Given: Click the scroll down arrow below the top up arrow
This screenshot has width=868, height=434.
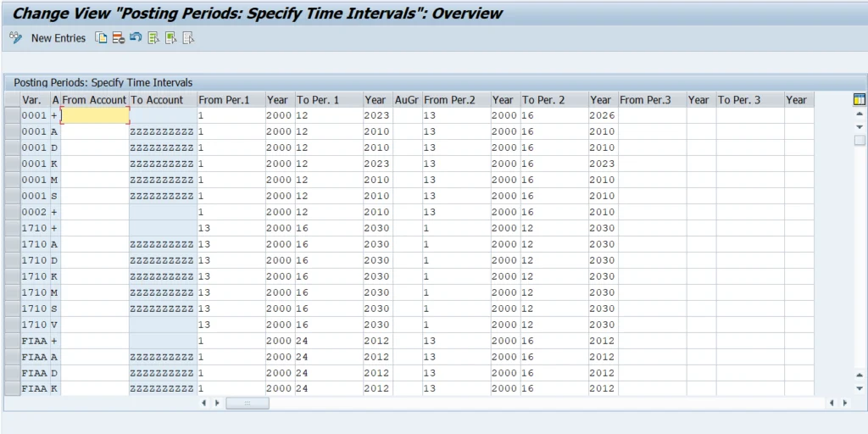Looking at the screenshot, I should [860, 127].
